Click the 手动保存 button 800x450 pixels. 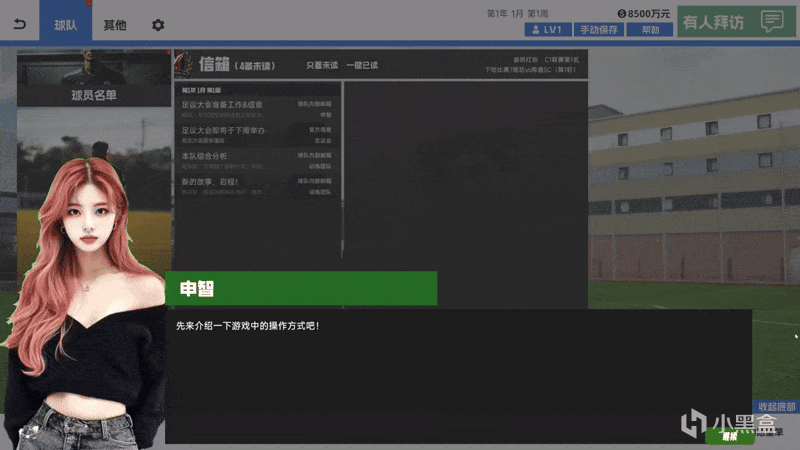(599, 30)
